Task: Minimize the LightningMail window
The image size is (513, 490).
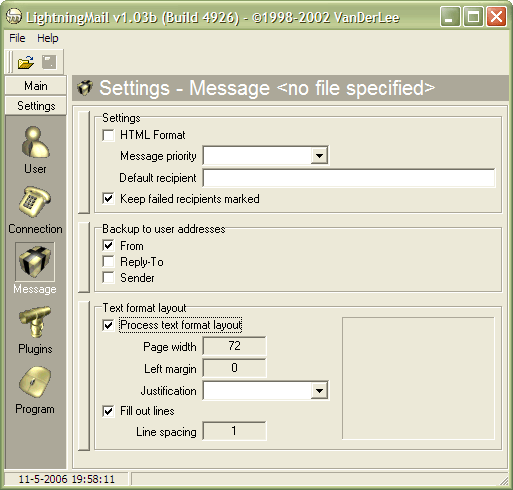Action: tap(450, 16)
